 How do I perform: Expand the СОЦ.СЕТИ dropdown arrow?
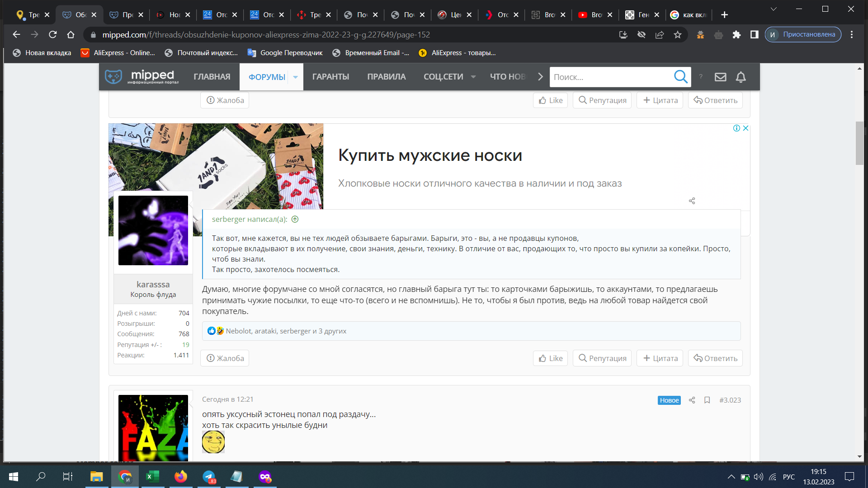pos(473,77)
